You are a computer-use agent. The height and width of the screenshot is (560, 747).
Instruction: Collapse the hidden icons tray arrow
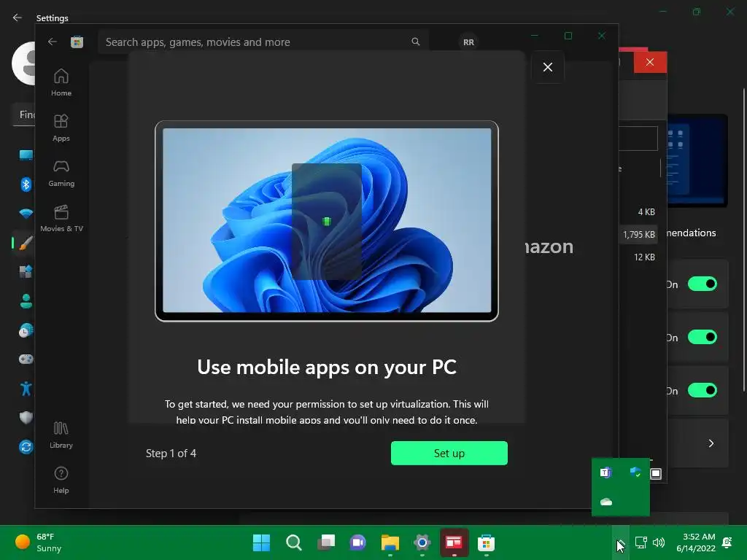(x=620, y=542)
